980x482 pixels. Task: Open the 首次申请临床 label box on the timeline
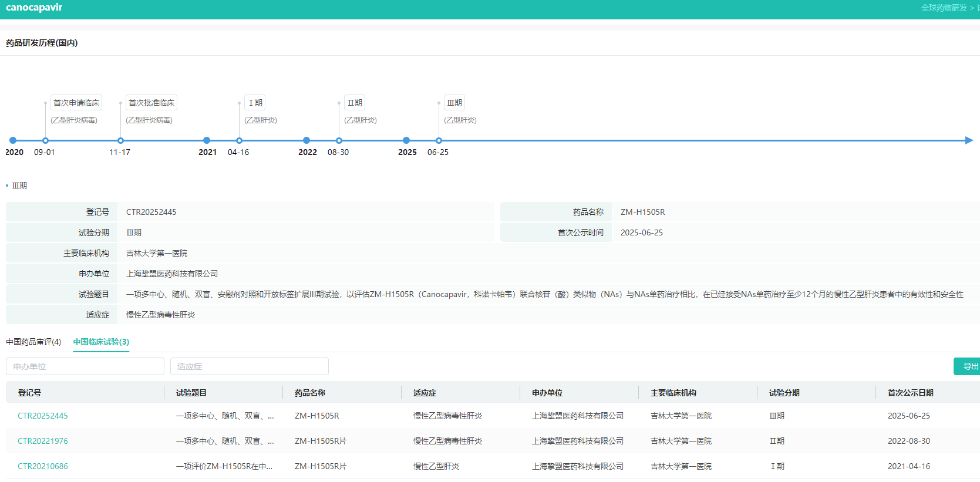tap(76, 103)
